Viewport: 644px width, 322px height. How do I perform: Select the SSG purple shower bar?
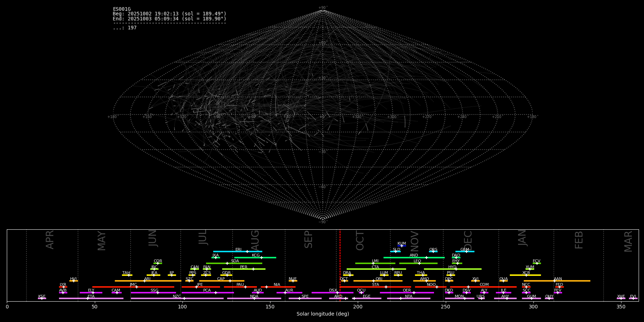[x=153, y=293]
